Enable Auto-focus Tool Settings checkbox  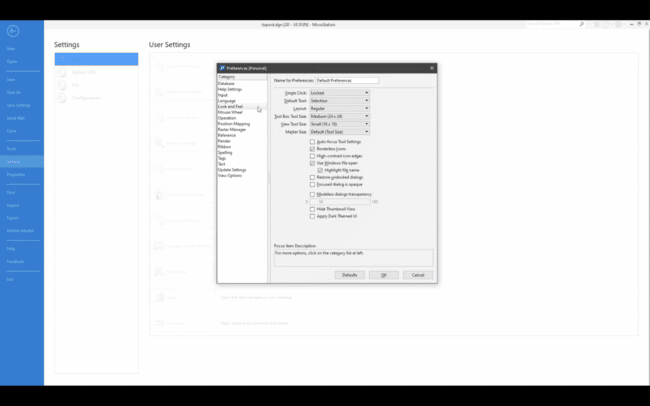[x=313, y=142]
